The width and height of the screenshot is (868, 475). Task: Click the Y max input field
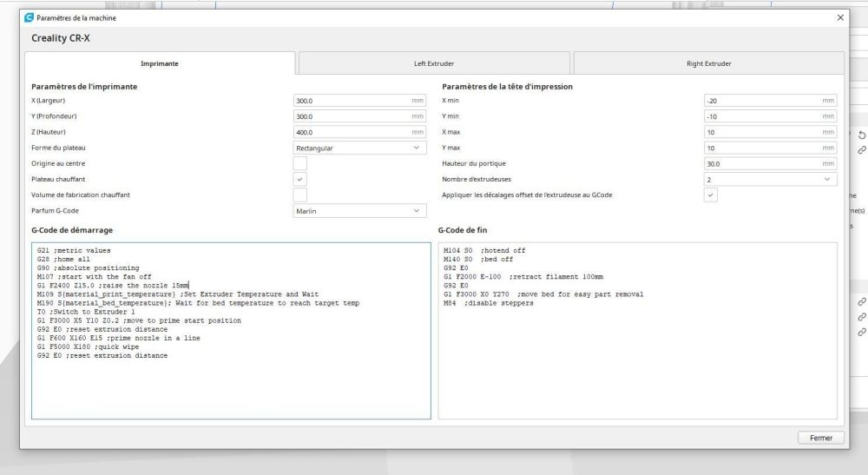770,148
